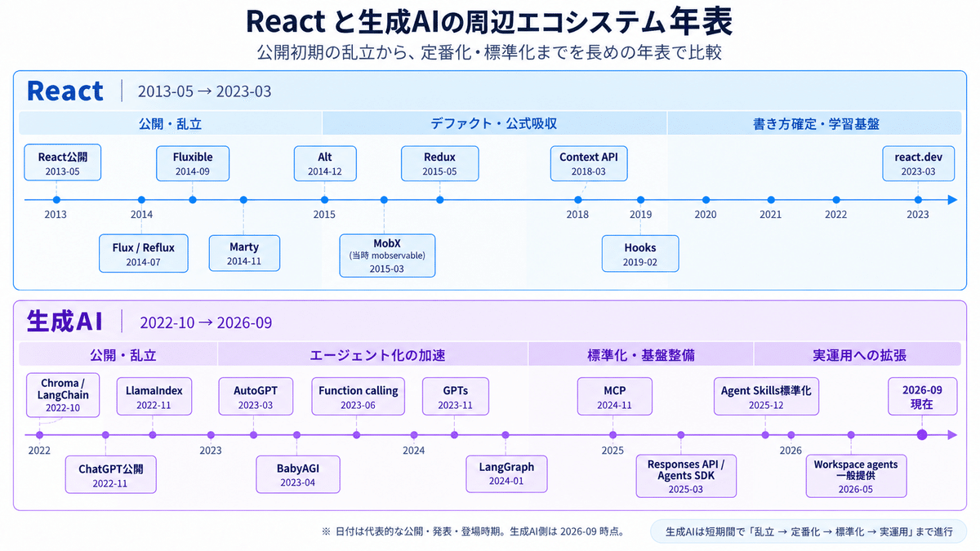Viewport: 980px width, 551px height.
Task: Click the 2013-05 → 2023-03 date range
Action: pos(204,91)
